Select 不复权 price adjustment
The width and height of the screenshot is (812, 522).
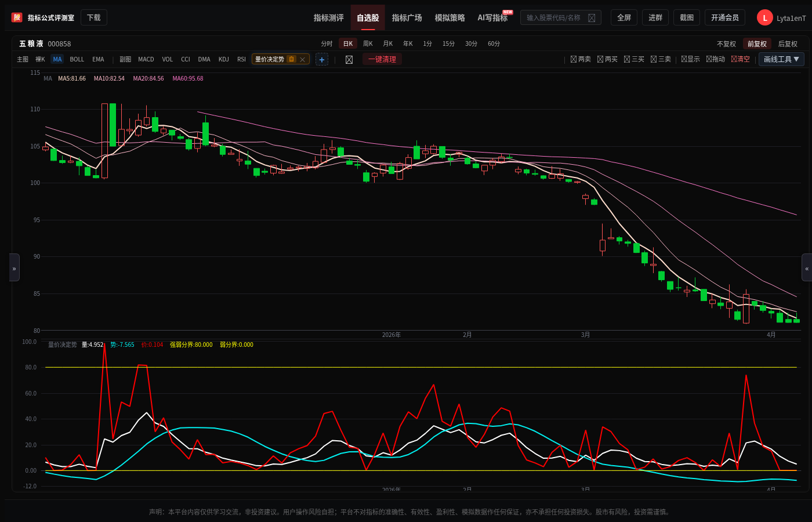(x=726, y=44)
